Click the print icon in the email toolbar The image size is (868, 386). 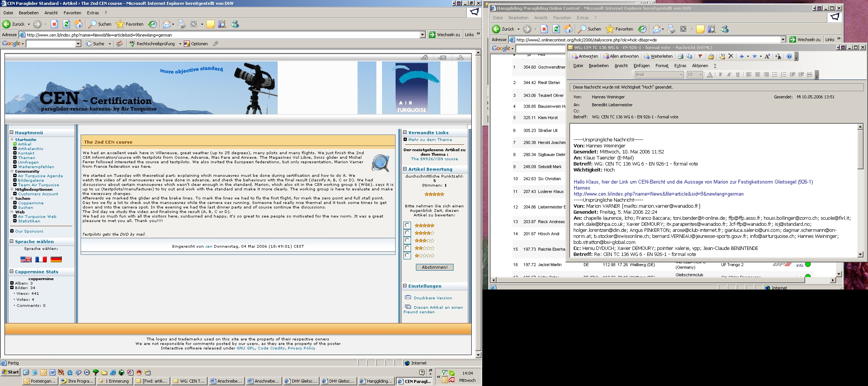680,56
